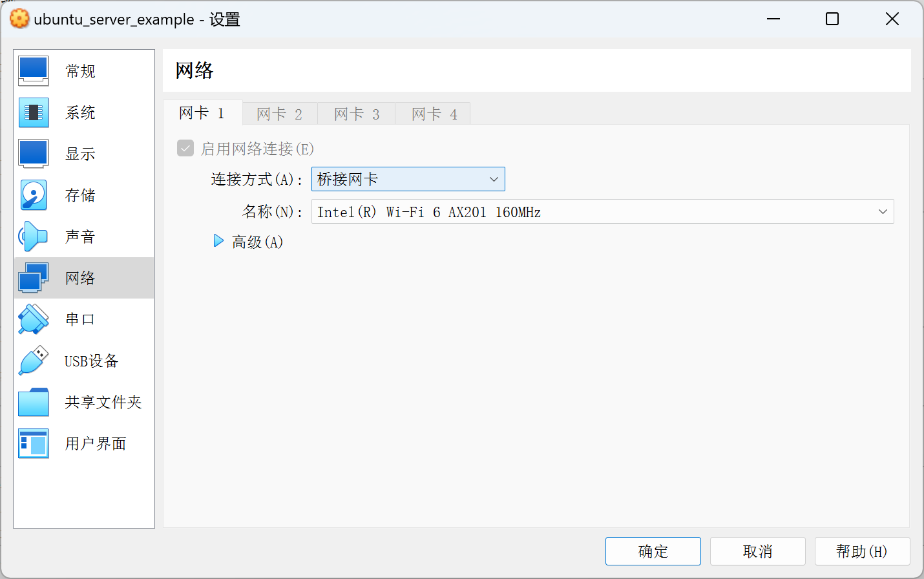Open the 常规 (General) settings icon
This screenshot has width=924, height=579.
click(34, 71)
